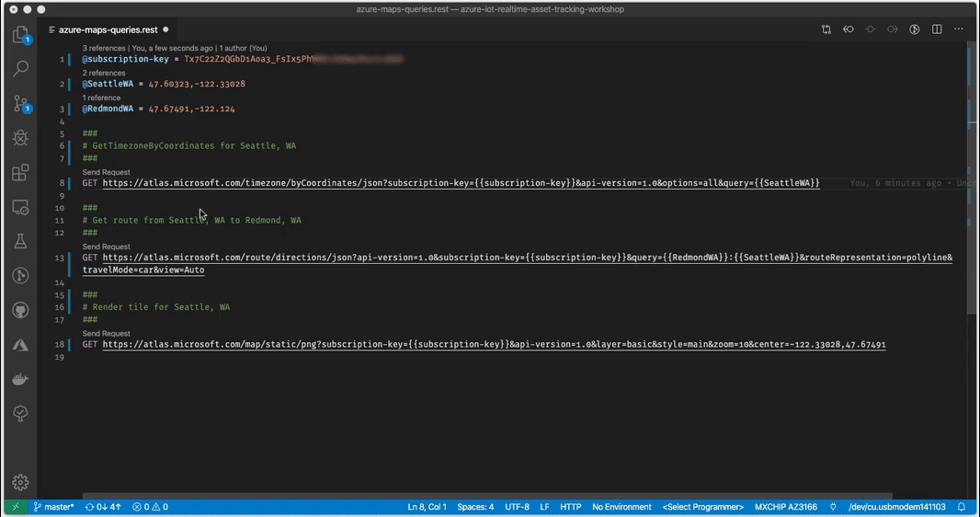
Task: Open the GitHub view icon
Action: (20, 310)
